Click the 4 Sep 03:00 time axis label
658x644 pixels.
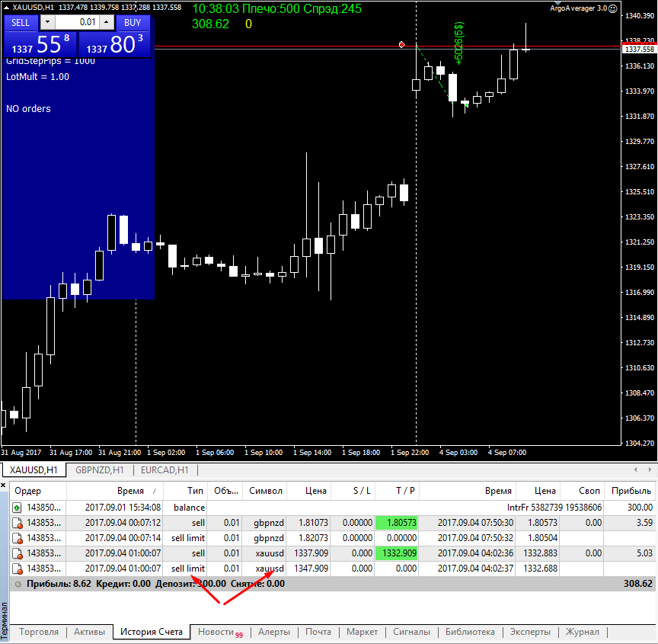pos(458,453)
